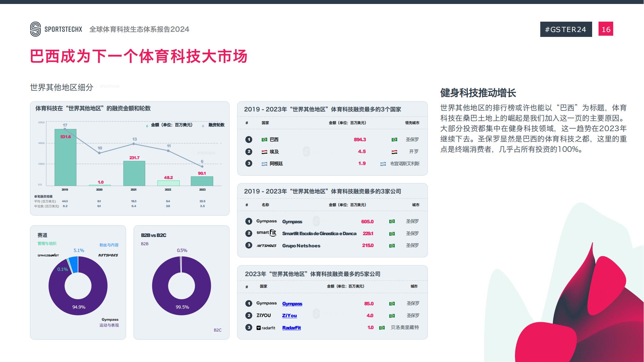Click the 金额 green legend marker
Screen dimensions: 644x362
tap(147, 125)
